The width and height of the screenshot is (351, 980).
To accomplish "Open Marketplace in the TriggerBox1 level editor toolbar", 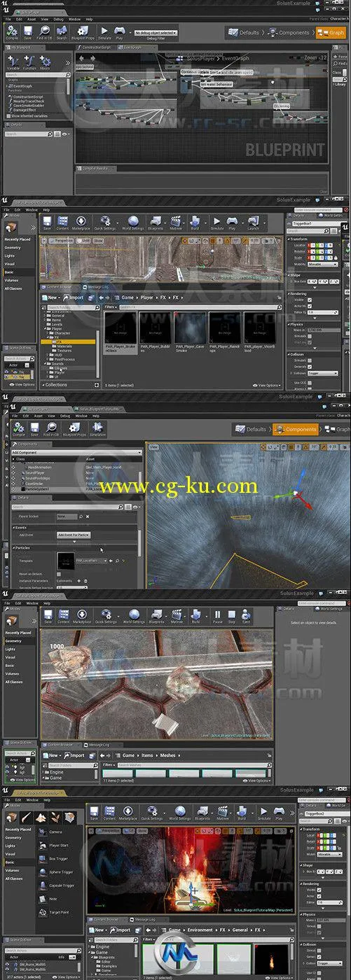I will (81, 223).
